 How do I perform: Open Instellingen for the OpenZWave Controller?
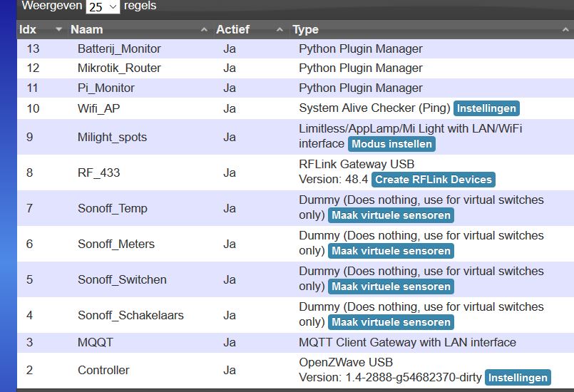coord(518,378)
